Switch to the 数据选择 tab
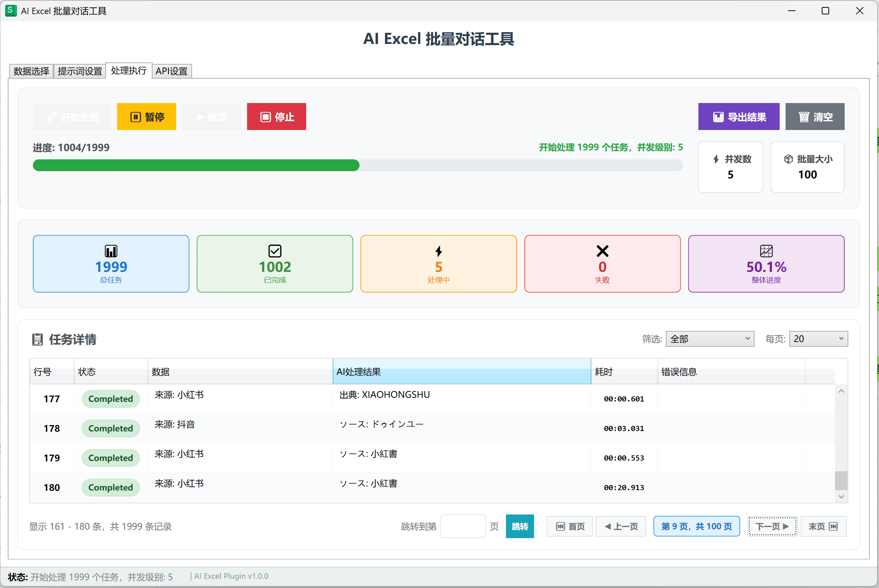This screenshot has height=588, width=879. [31, 71]
